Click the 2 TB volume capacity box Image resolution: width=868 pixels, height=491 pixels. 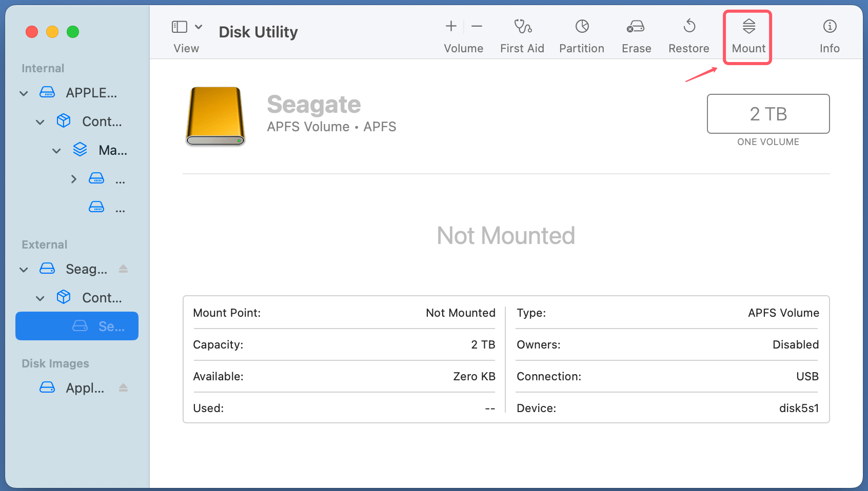(x=768, y=114)
